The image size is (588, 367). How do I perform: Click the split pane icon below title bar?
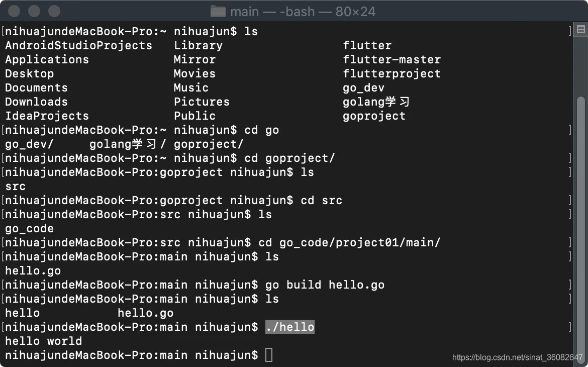point(580,31)
